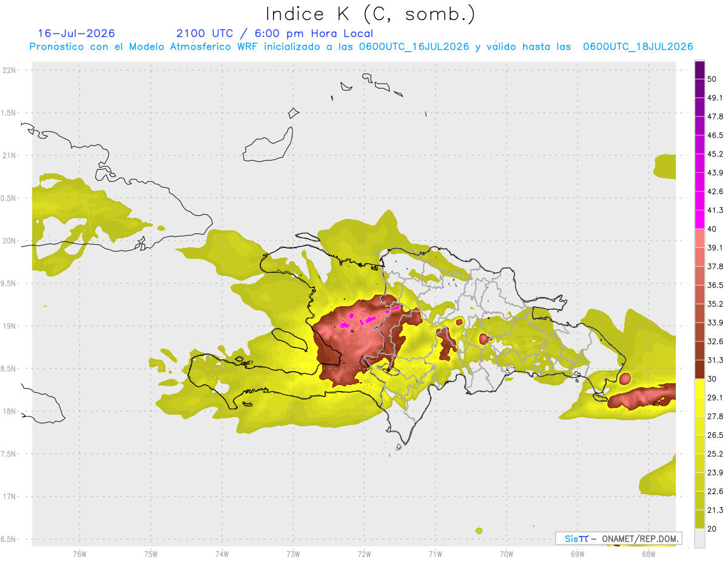Pick the magenta swatch between 40 and 41.3
The image size is (728, 562).
[x=699, y=219]
